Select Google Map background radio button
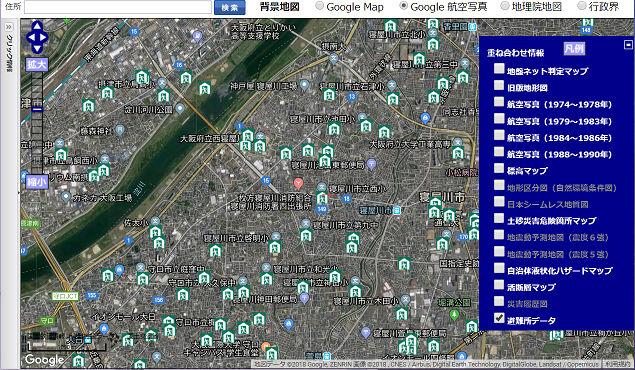The image size is (635, 370). 320,6
